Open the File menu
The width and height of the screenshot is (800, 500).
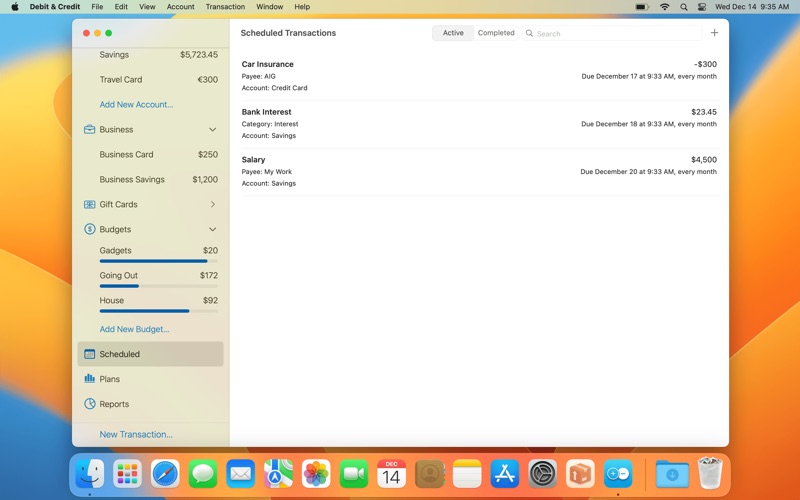[97, 7]
